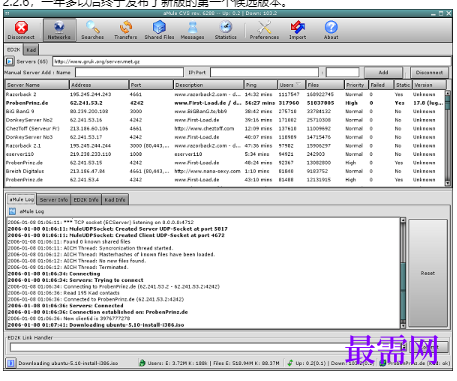Click the Disconnect button beside Add

click(429, 72)
